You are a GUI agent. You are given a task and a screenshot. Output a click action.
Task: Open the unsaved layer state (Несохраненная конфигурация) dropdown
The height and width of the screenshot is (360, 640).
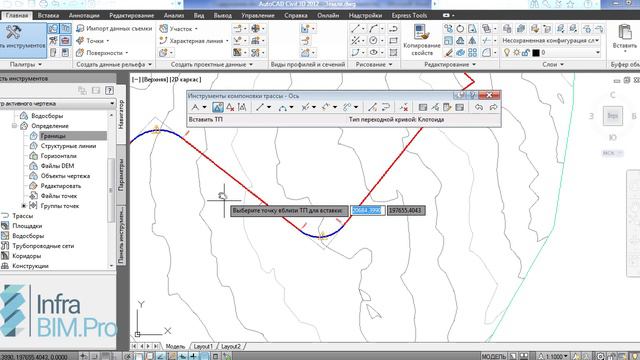click(x=551, y=41)
